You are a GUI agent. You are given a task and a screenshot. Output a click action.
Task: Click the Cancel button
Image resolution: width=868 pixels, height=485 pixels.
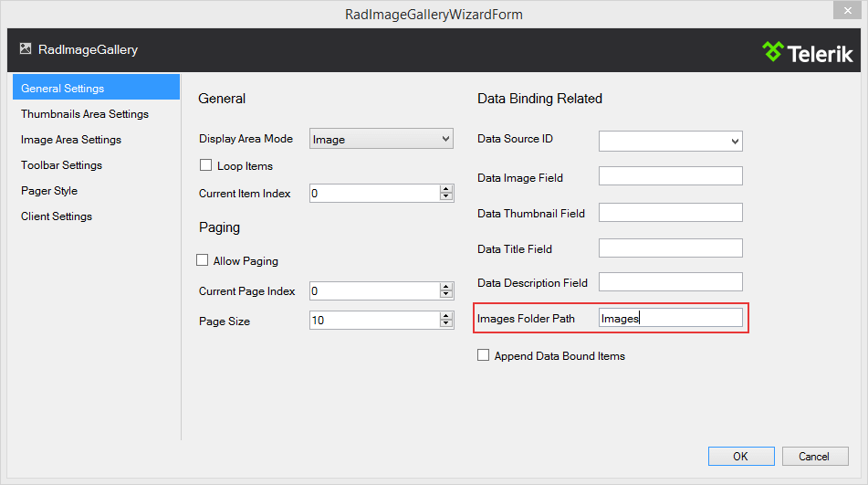813,456
